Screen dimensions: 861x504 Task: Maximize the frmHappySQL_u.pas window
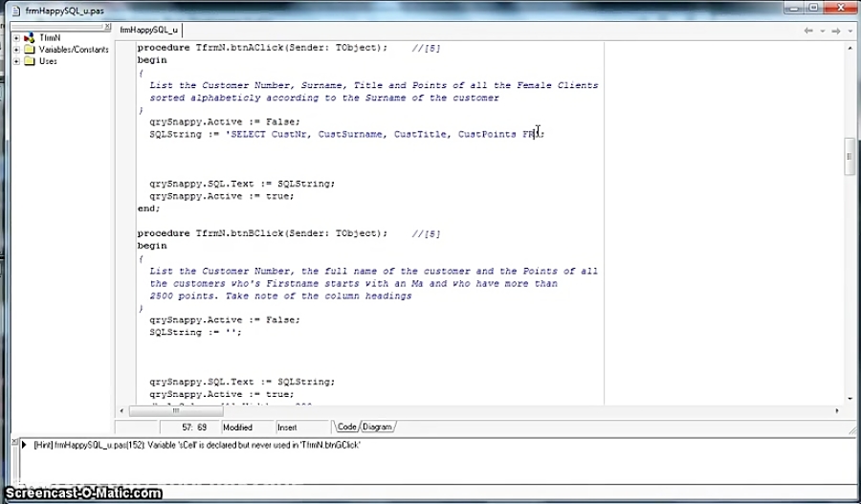(813, 8)
